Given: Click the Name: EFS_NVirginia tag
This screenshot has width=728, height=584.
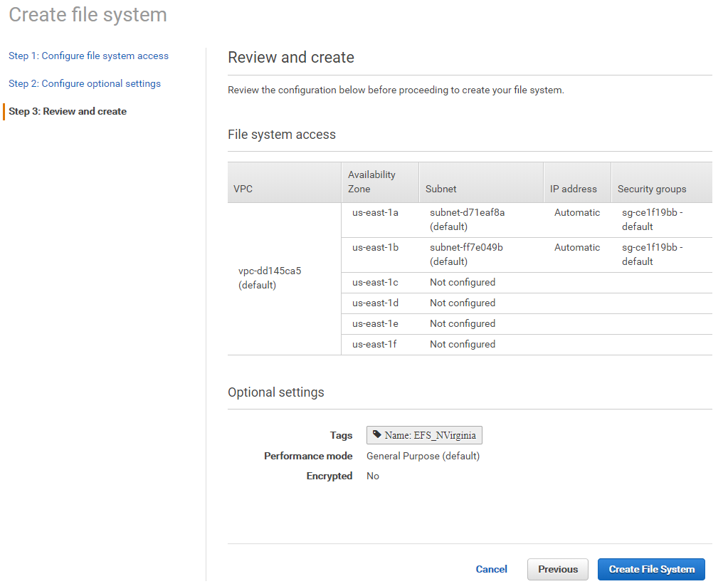Looking at the screenshot, I should pos(424,435).
